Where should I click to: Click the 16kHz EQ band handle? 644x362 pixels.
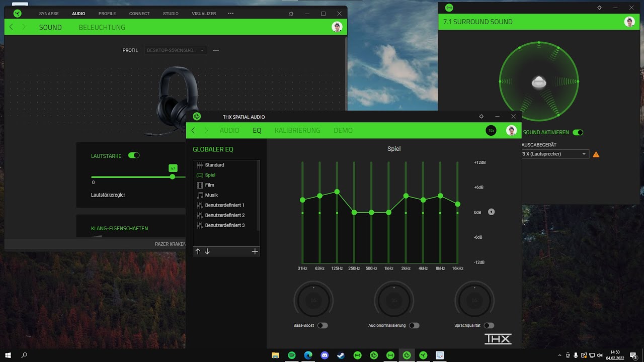point(457,204)
